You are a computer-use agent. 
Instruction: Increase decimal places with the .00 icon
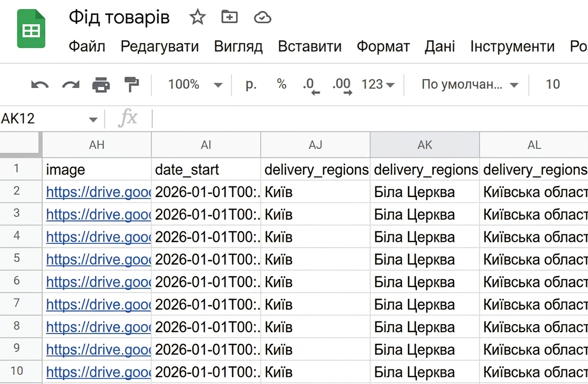click(342, 84)
